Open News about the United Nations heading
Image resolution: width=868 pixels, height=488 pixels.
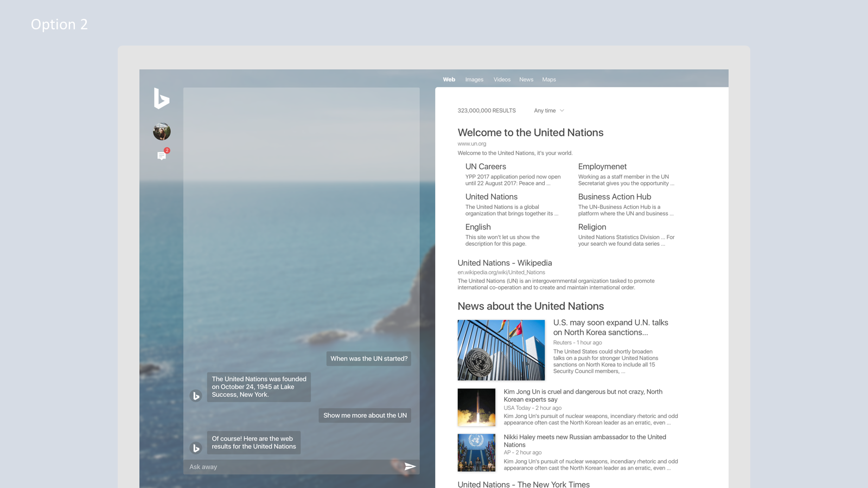tap(531, 306)
